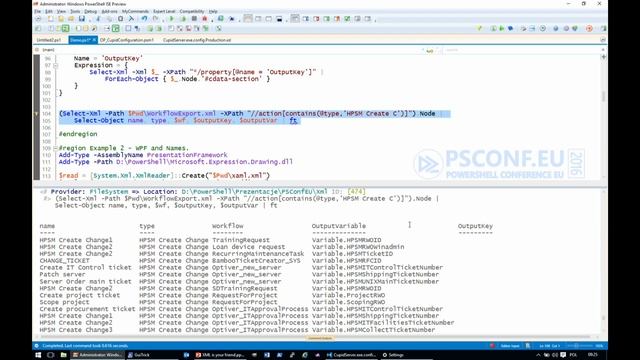
Task: Switch to the Untitled2.ps1 tab
Action: click(49, 40)
